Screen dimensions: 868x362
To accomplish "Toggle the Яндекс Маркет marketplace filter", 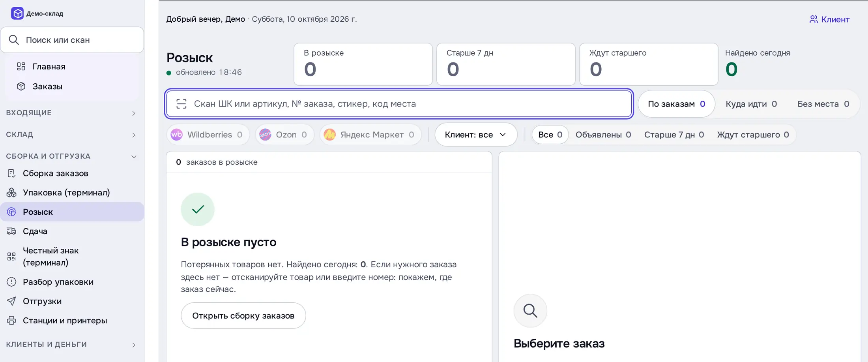I will (x=370, y=135).
